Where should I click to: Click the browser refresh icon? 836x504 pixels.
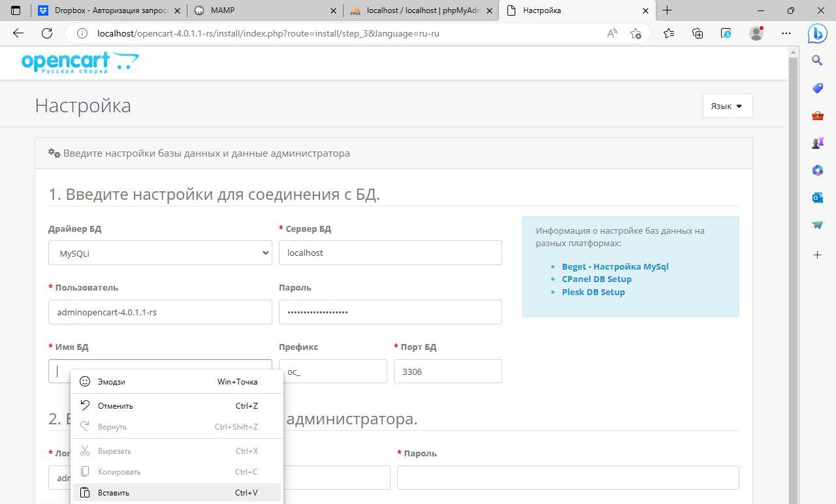click(47, 33)
